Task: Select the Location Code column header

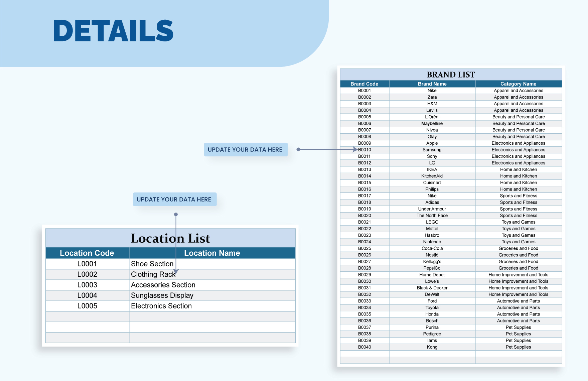Action: click(87, 253)
